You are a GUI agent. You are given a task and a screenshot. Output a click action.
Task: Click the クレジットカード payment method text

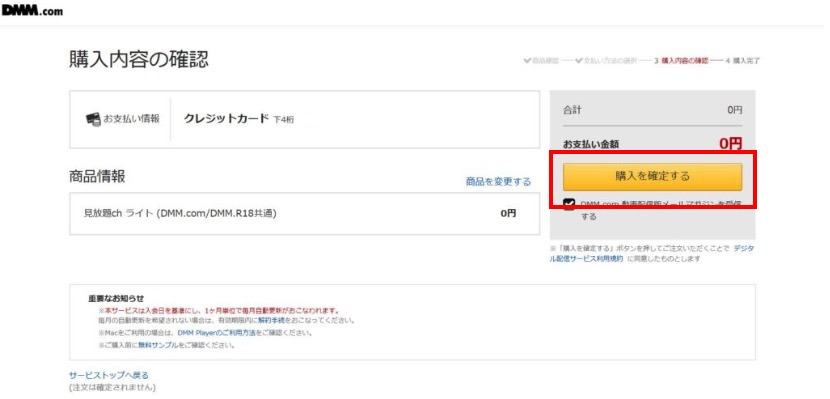point(227,119)
